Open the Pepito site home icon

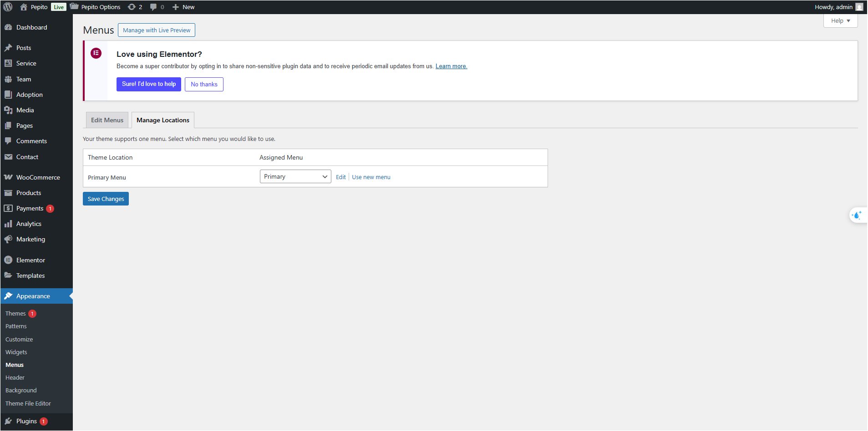click(24, 7)
